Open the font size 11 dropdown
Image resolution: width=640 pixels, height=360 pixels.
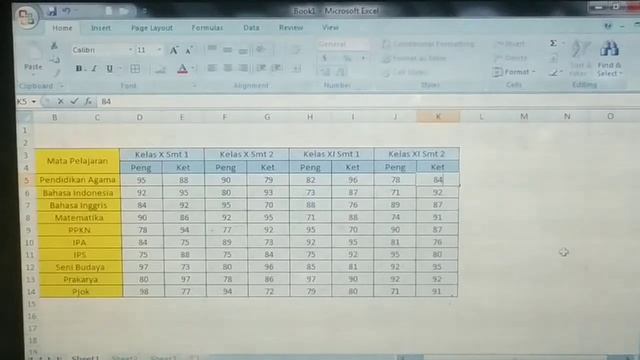click(159, 50)
